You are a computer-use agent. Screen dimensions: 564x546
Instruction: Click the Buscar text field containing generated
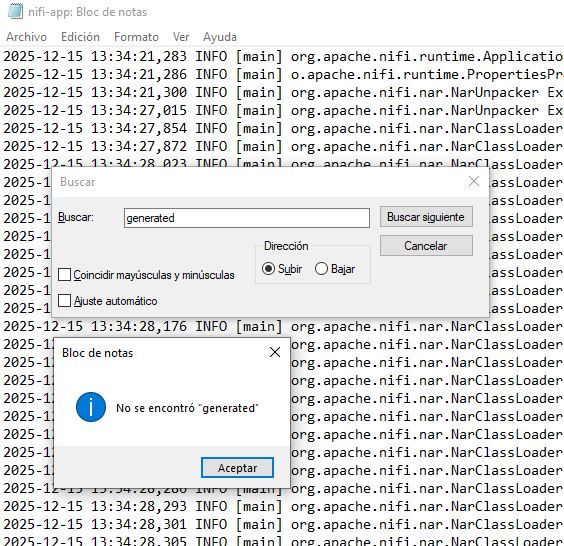pyautogui.click(x=247, y=218)
